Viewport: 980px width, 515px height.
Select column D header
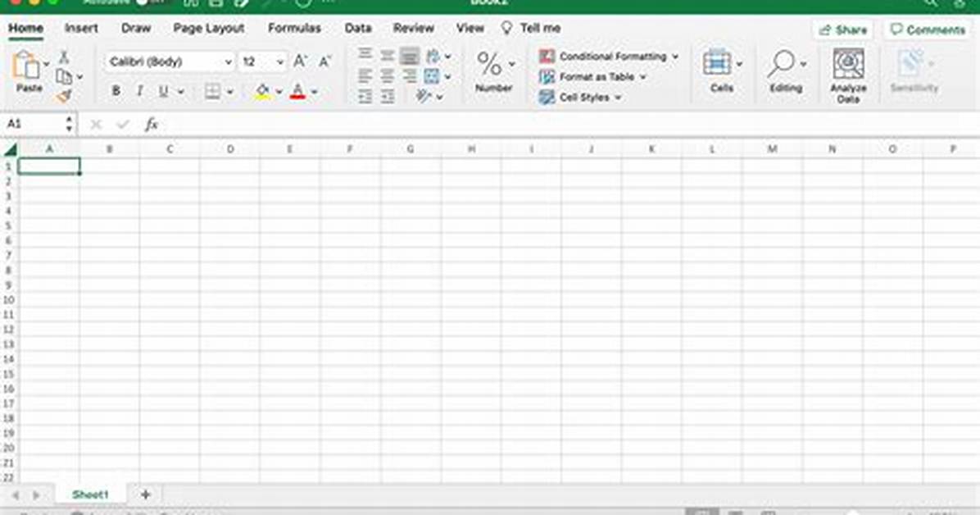pos(230,149)
